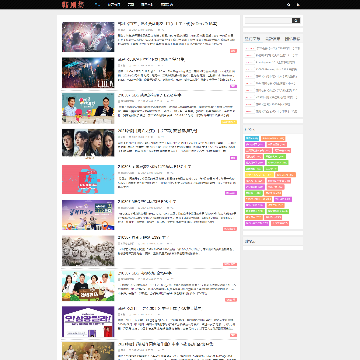The image size is (360, 360).
Task: Open the title beside the stone faces thumbnail
Action: click(143, 237)
